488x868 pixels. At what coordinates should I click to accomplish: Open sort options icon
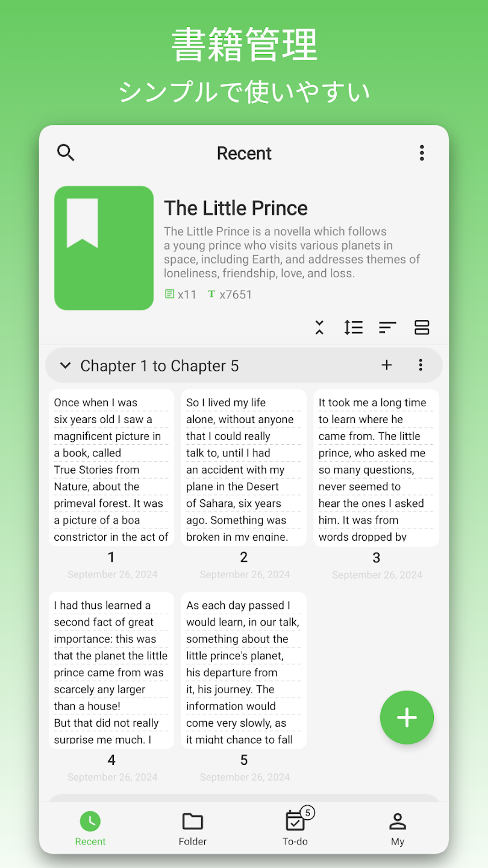387,327
